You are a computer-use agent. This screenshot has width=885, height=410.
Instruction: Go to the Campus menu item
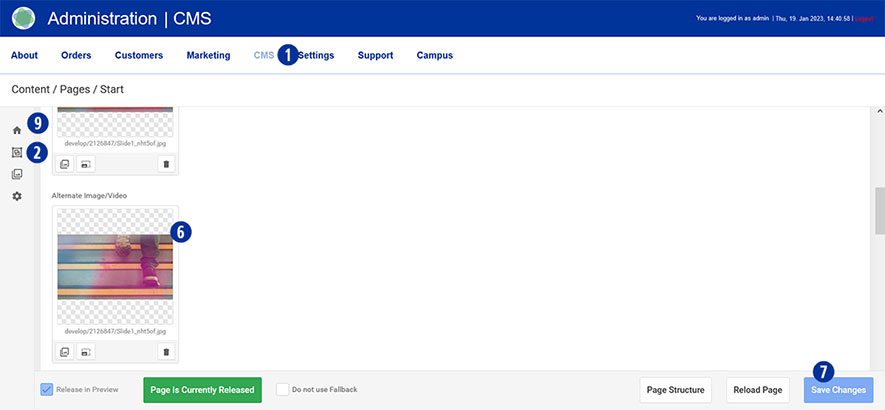click(x=434, y=56)
